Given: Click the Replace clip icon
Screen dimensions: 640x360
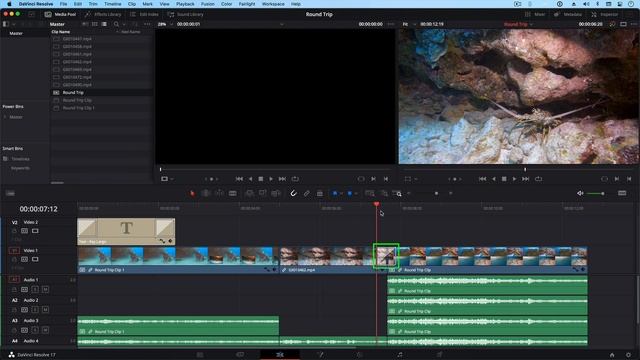Looking at the screenshot, I should (x=276, y=193).
